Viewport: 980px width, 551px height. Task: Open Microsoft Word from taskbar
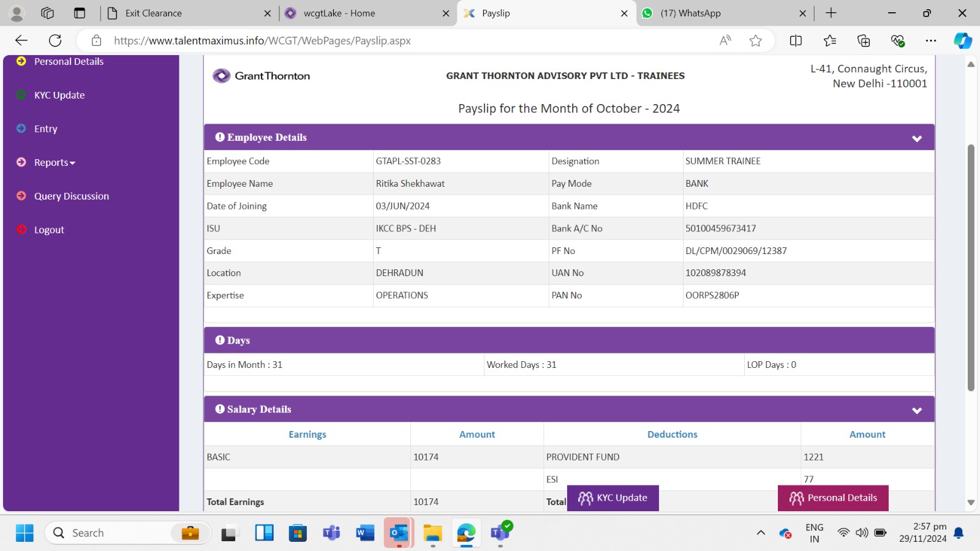click(x=365, y=533)
